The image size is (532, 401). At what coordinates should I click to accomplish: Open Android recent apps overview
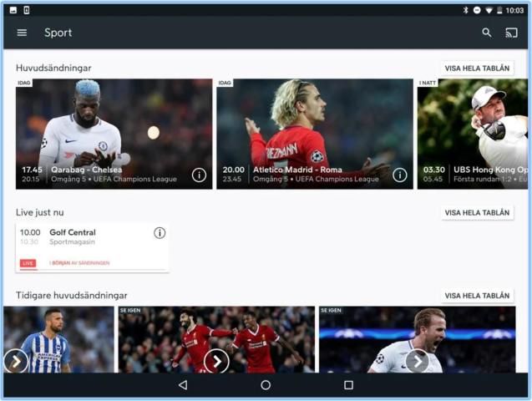point(348,385)
